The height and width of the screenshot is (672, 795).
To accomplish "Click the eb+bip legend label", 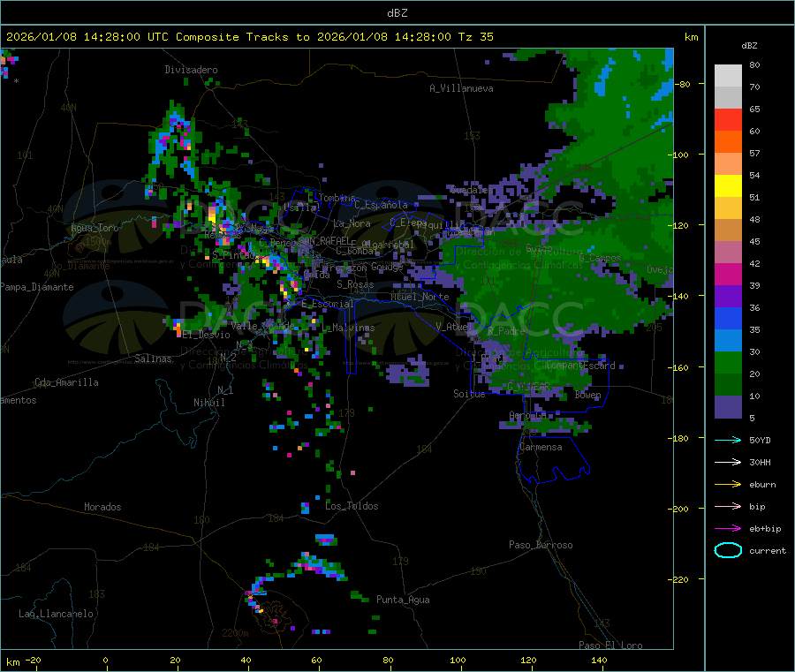I will [x=765, y=529].
